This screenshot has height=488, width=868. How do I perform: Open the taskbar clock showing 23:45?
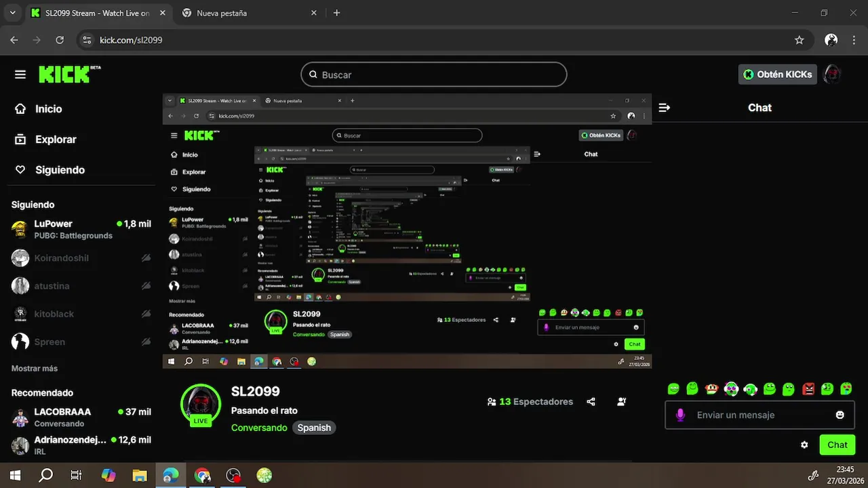845,475
